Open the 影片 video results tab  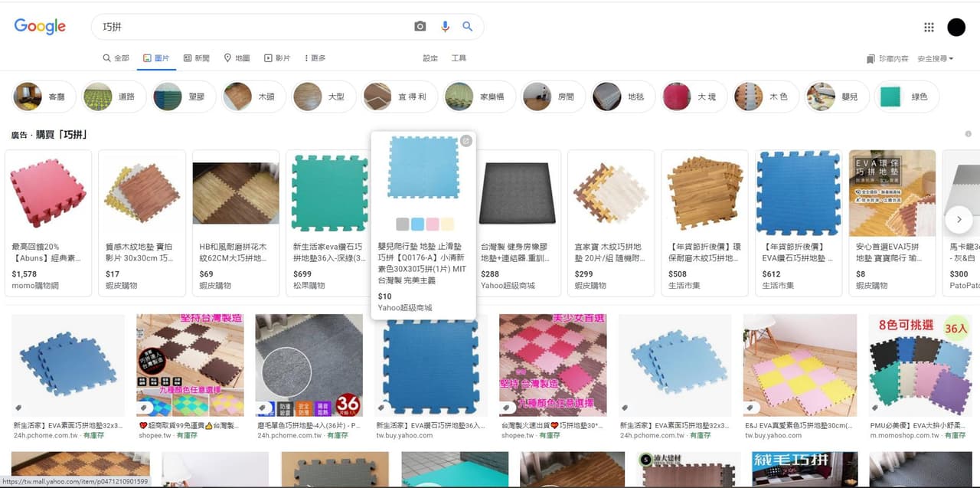(x=278, y=57)
